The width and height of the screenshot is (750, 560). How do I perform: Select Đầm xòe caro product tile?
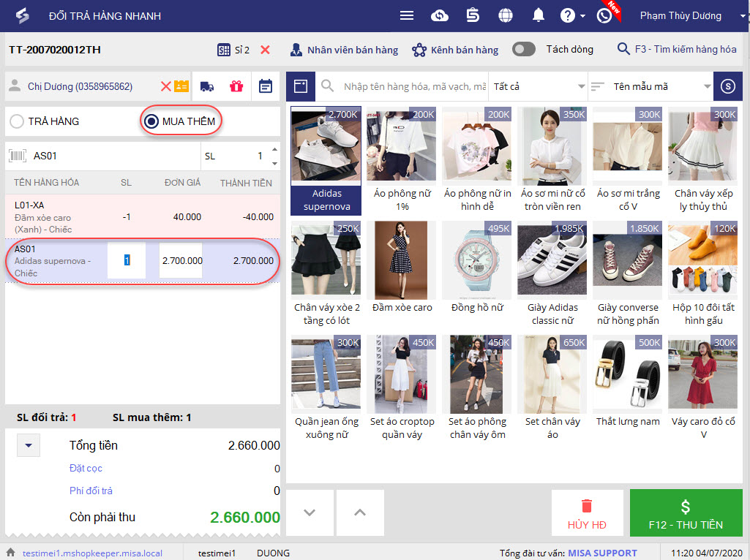(x=402, y=275)
